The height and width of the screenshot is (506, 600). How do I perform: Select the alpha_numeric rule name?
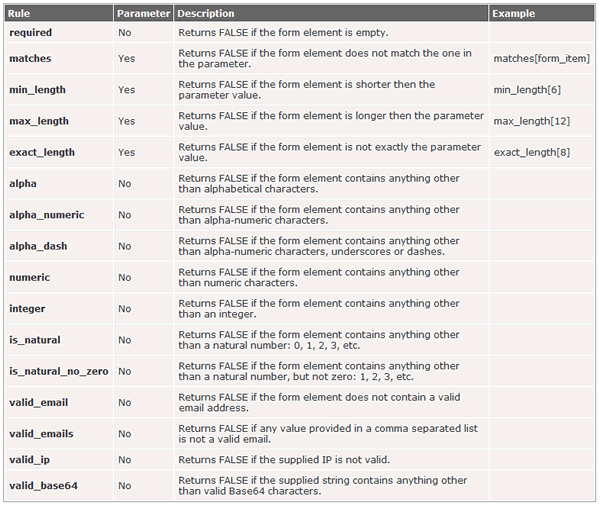tap(47, 215)
